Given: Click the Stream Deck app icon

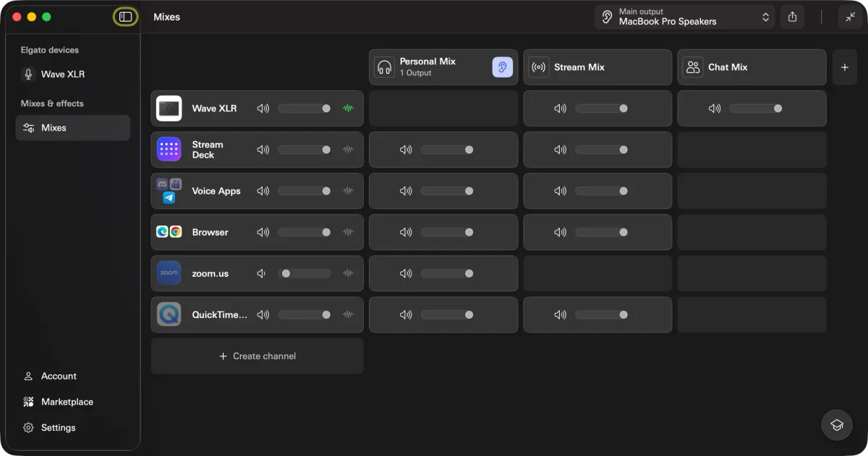Looking at the screenshot, I should tap(169, 150).
